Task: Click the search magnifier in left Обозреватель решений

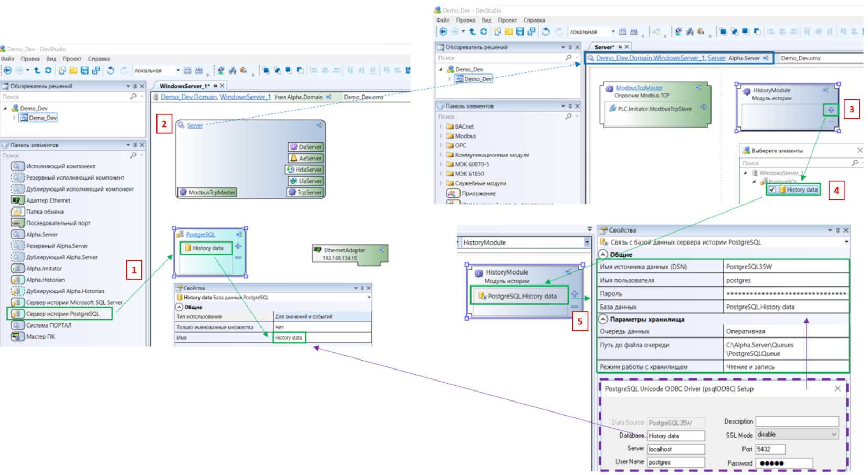Action: click(133, 97)
